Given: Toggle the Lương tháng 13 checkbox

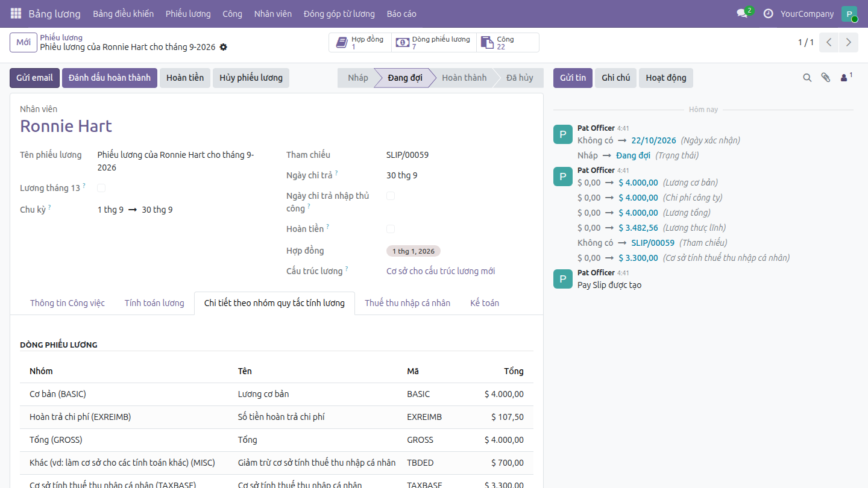Looking at the screenshot, I should click(x=101, y=188).
